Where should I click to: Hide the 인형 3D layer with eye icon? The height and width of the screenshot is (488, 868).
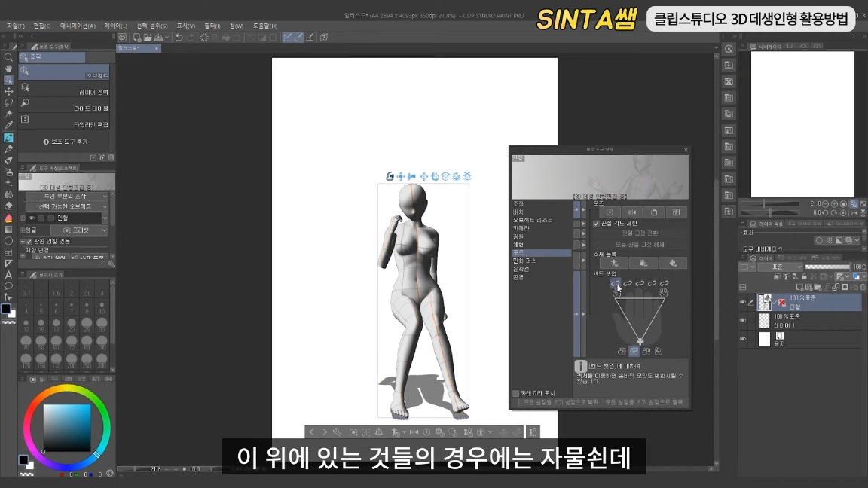click(743, 302)
